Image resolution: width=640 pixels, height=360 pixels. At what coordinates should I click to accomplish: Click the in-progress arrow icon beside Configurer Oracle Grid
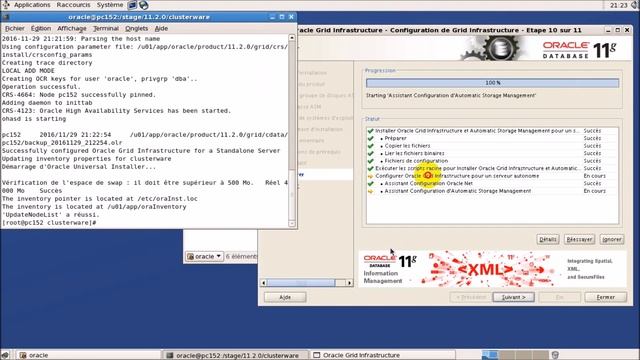[371, 176]
